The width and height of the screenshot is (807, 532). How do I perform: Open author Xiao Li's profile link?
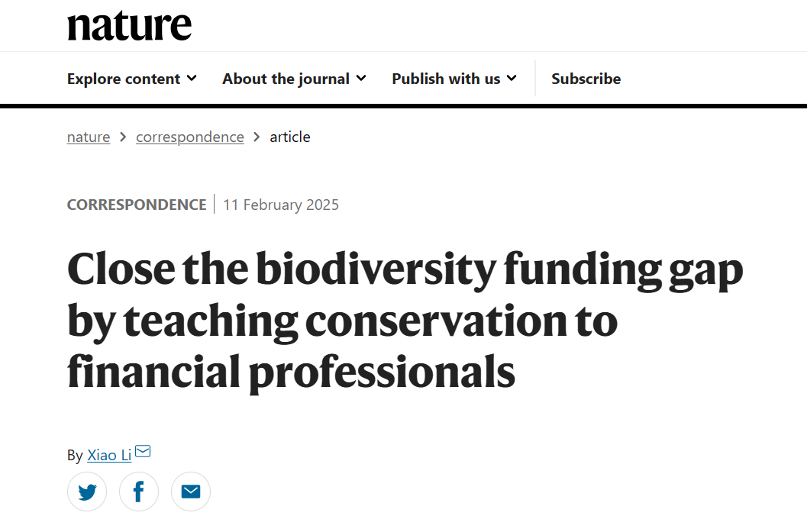point(109,455)
